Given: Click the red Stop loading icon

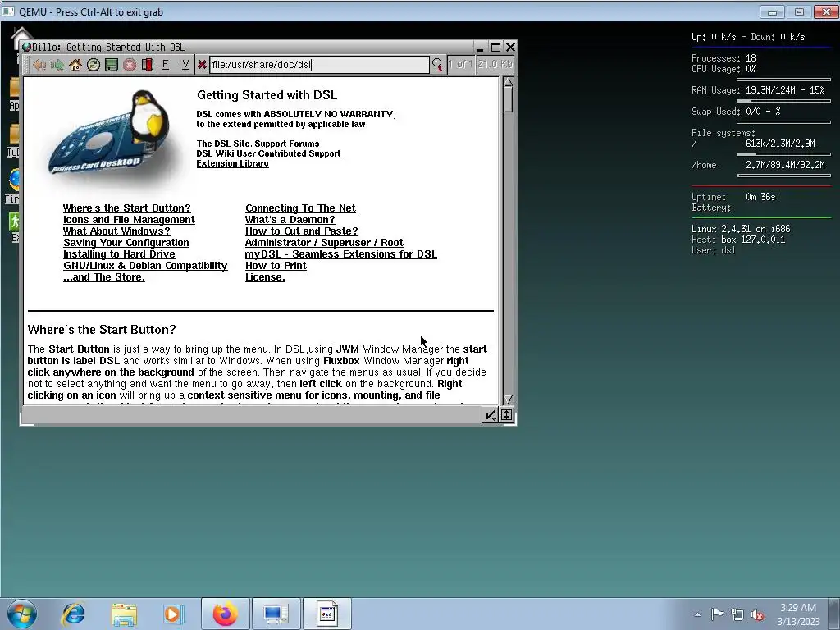Looking at the screenshot, I should [x=130, y=65].
